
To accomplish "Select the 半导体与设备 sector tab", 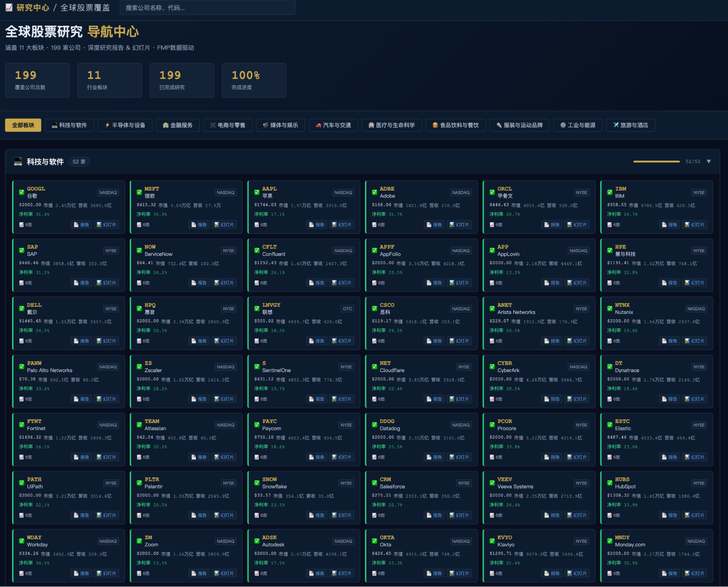I will pos(125,125).
